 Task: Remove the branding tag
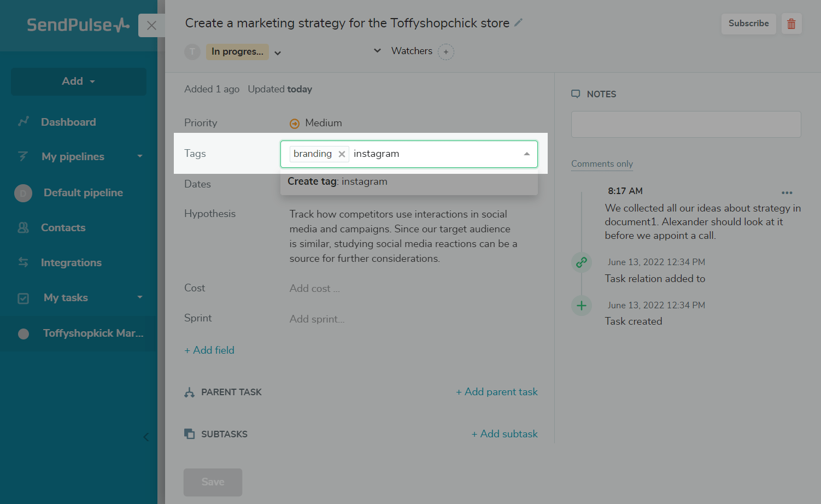tap(342, 154)
